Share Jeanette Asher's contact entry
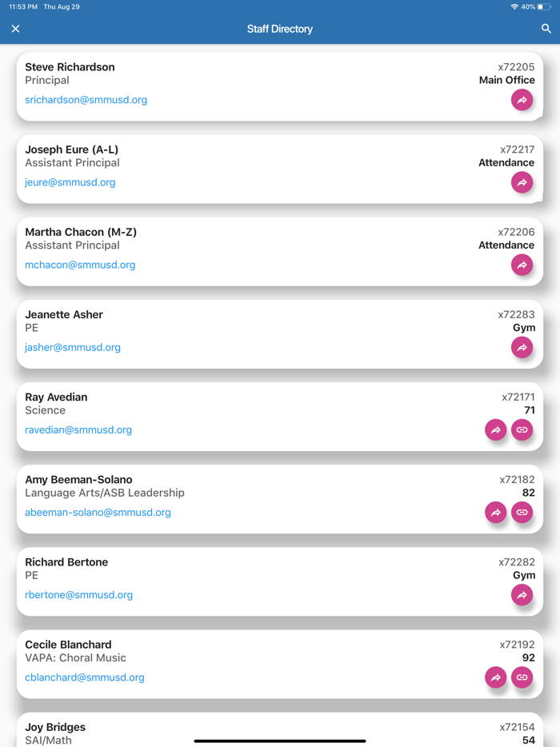This screenshot has height=747, width=560. 522,347
